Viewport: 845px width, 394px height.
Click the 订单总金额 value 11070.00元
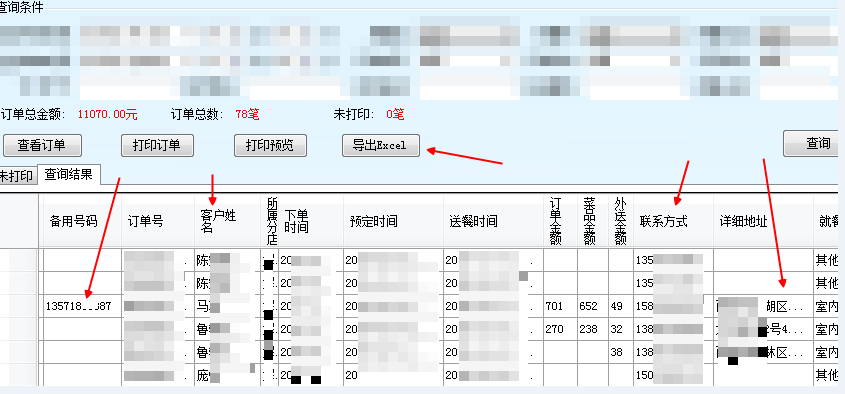(x=108, y=114)
